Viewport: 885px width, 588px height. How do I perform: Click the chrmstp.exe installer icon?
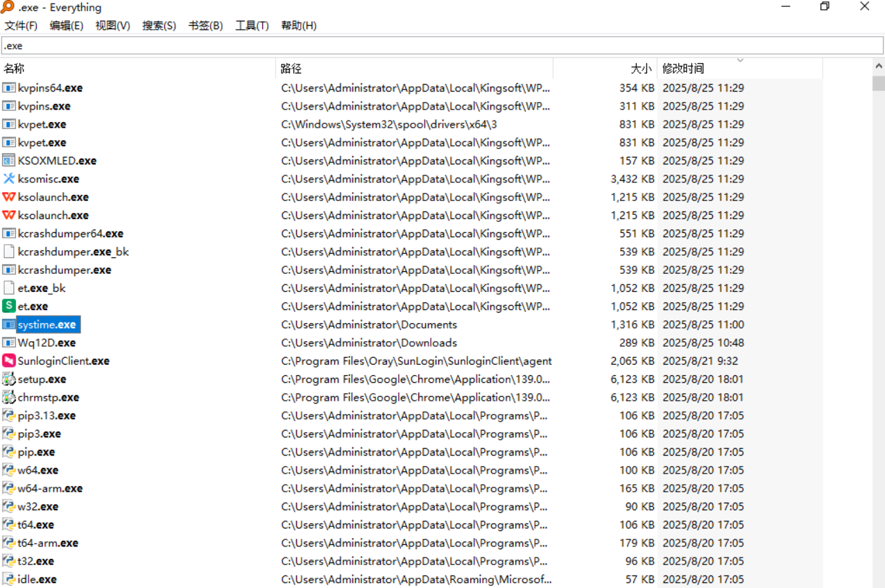pyautogui.click(x=9, y=397)
